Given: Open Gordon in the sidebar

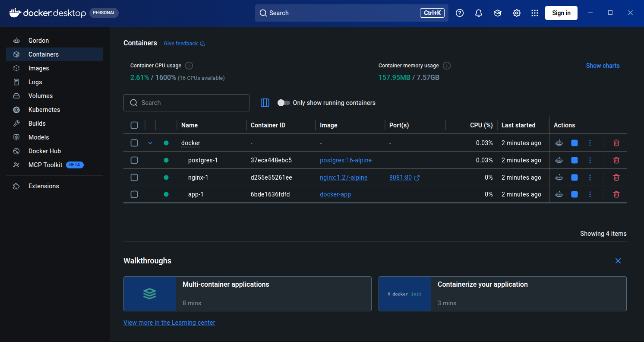Looking at the screenshot, I should (54, 41).
